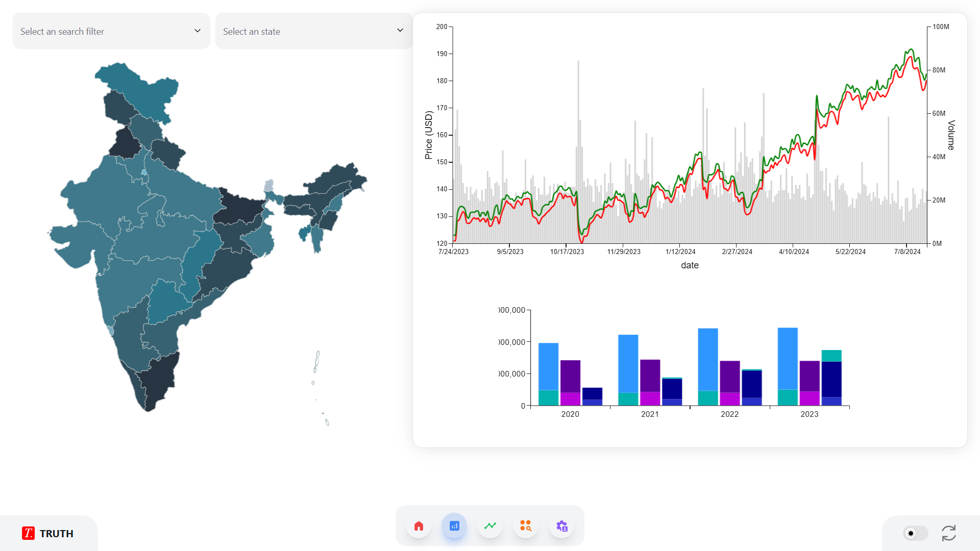Open the purple gear settings icon

click(561, 526)
